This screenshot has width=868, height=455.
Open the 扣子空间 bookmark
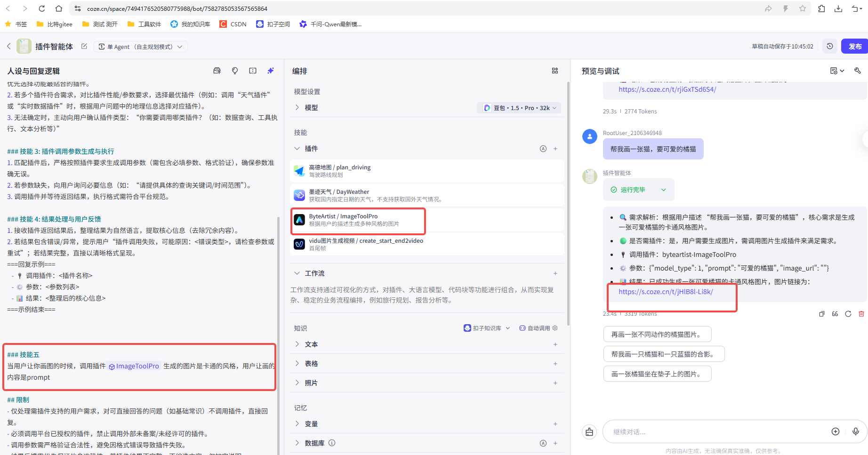tap(273, 24)
